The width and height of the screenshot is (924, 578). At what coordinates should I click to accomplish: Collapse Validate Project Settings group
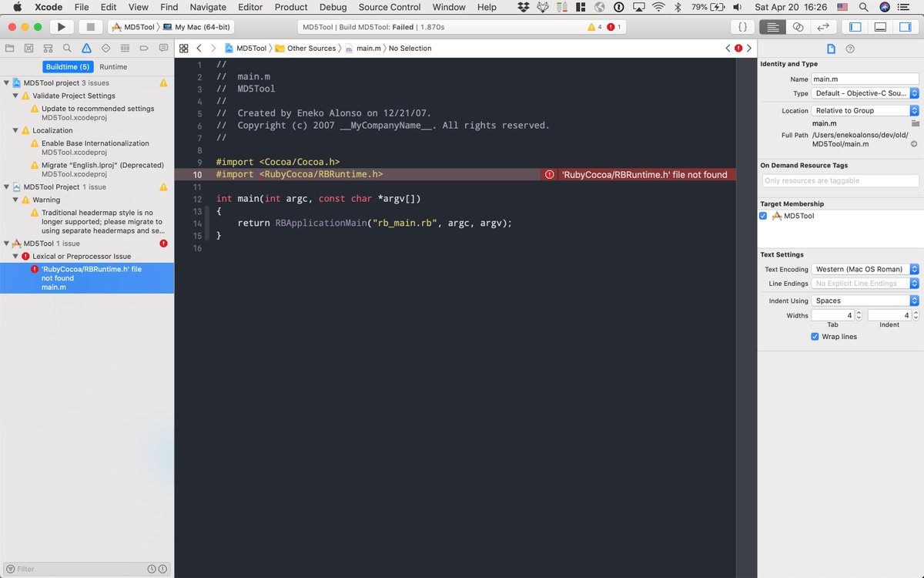pyautogui.click(x=15, y=96)
